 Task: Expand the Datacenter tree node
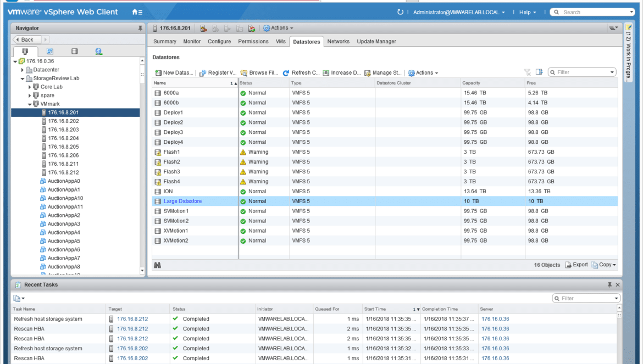[x=23, y=70]
